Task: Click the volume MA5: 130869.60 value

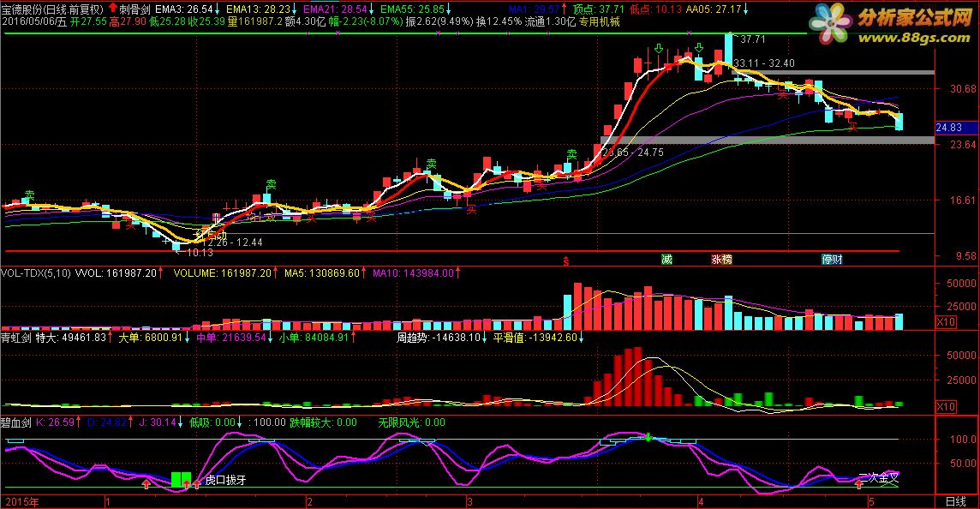Action: coord(322,273)
